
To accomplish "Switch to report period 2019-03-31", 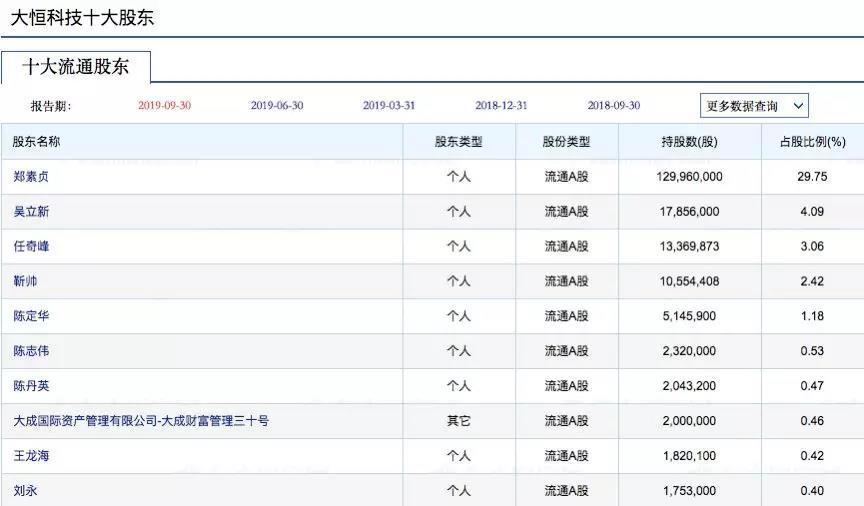I will [x=389, y=105].
